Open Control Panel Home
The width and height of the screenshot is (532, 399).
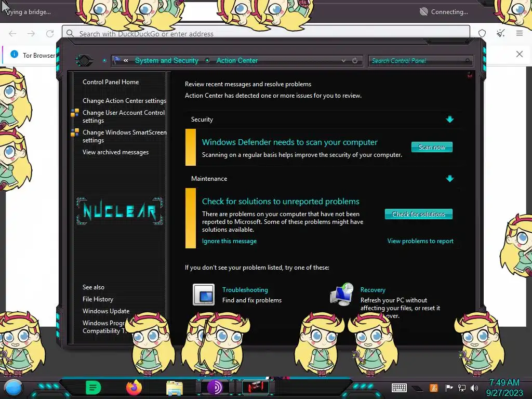pyautogui.click(x=111, y=82)
